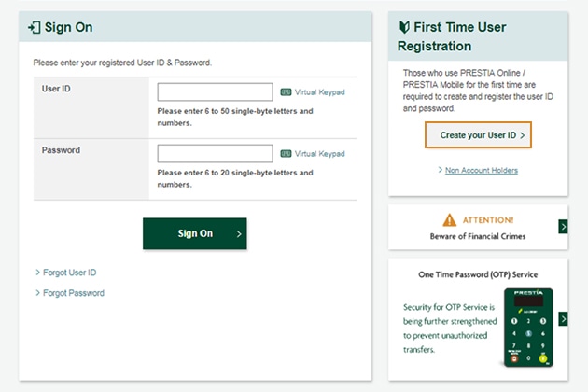Focus the Password input field

click(x=215, y=153)
